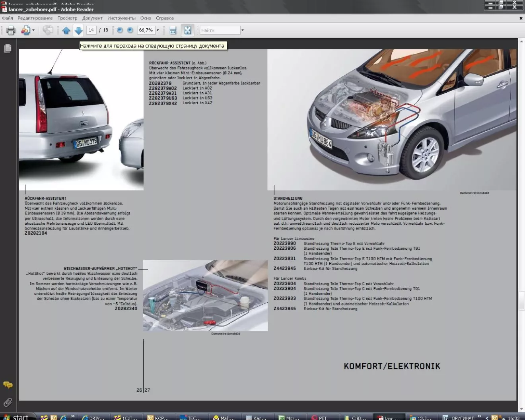Open the Найти search options dropdown
The image size is (525, 420).
[x=243, y=30]
